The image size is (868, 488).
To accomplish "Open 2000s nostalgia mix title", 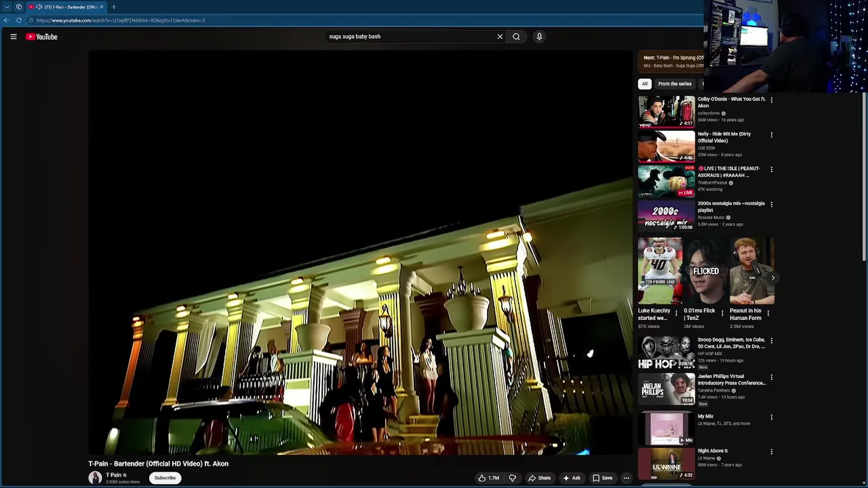I will point(731,207).
